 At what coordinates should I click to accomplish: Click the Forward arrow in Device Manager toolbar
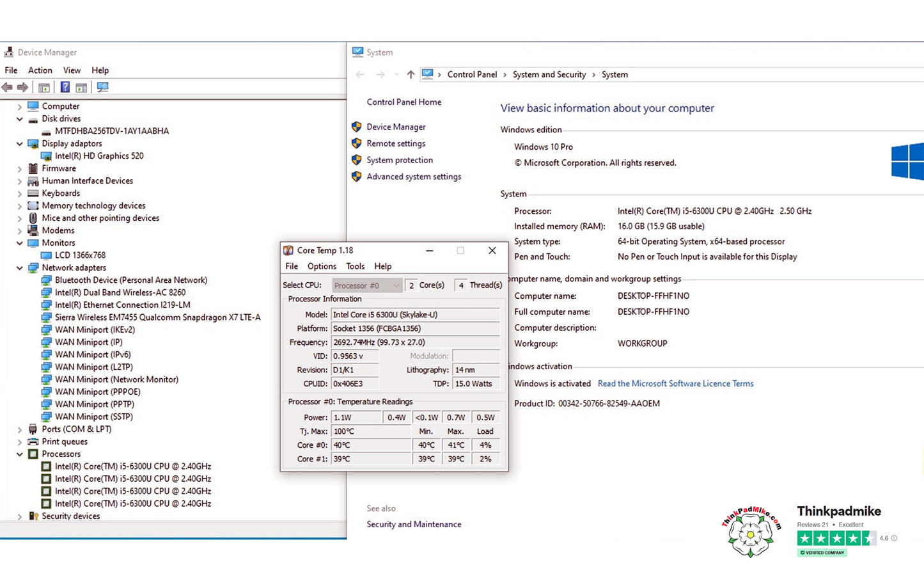(22, 88)
